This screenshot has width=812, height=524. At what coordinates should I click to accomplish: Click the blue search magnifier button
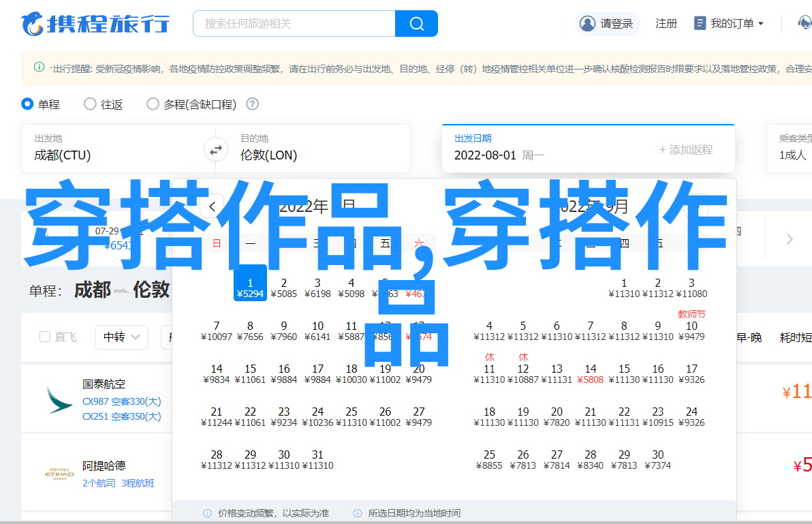coord(416,23)
